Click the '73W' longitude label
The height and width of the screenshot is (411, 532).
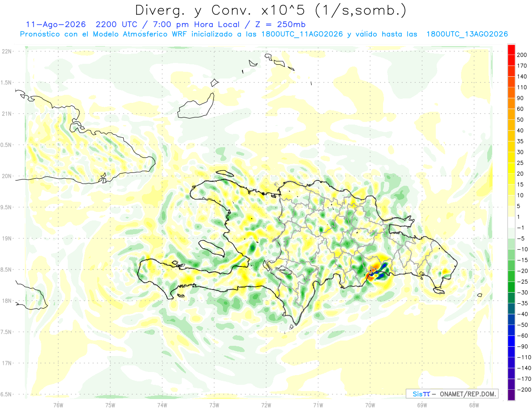pyautogui.click(x=214, y=405)
